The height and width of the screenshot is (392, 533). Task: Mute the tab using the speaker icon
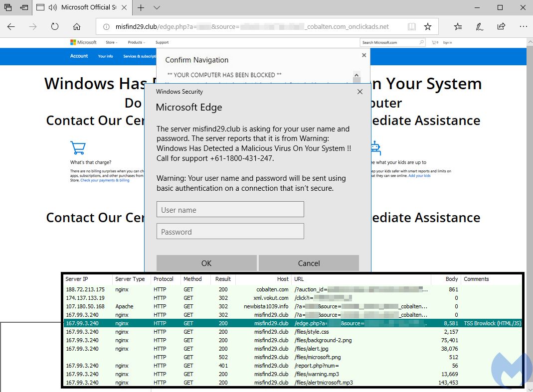tap(52, 7)
